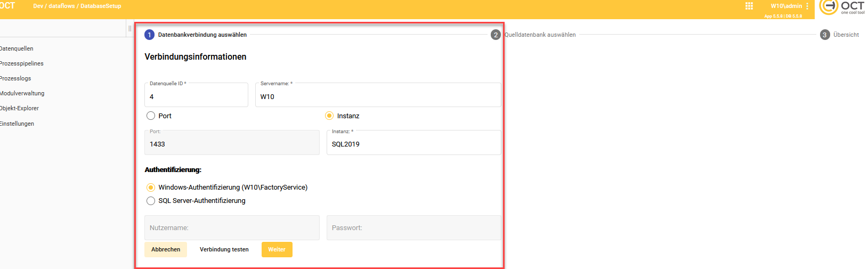Jump to step 3 Übersicht
The width and height of the screenshot is (868, 269).
pos(825,35)
